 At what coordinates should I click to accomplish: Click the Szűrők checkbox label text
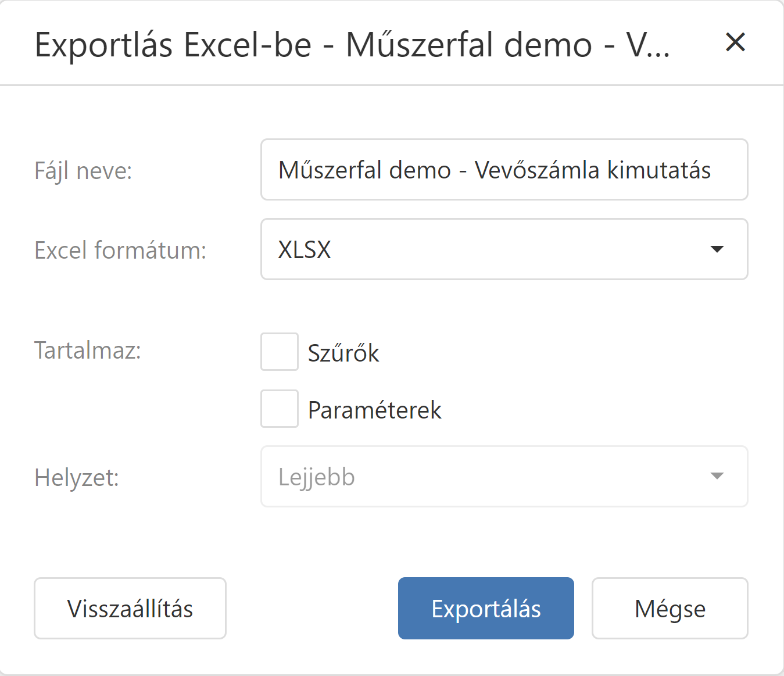pos(343,353)
